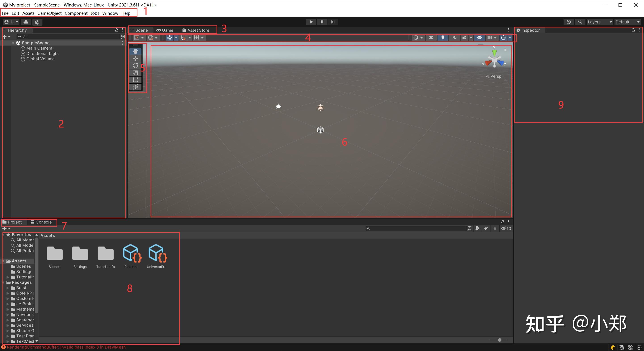This screenshot has width=644, height=351.
Task: Switch to the Console tab
Action: coord(41,222)
